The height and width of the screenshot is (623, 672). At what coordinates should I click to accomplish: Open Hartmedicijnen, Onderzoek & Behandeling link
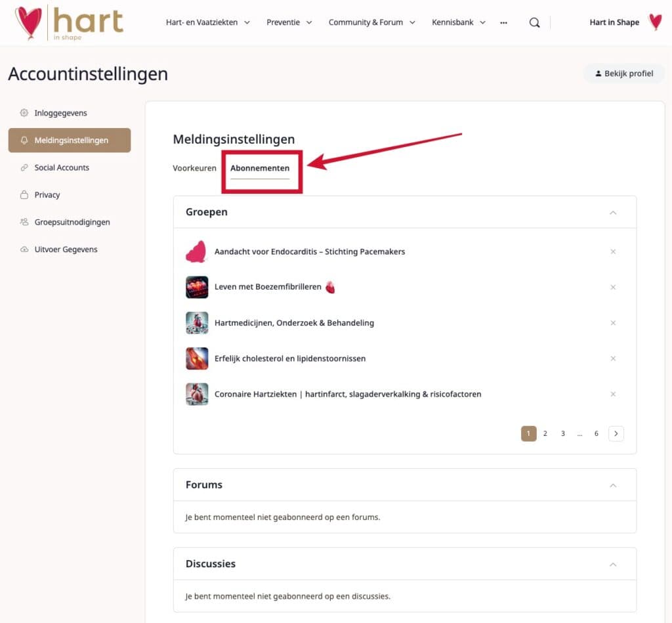(x=294, y=323)
